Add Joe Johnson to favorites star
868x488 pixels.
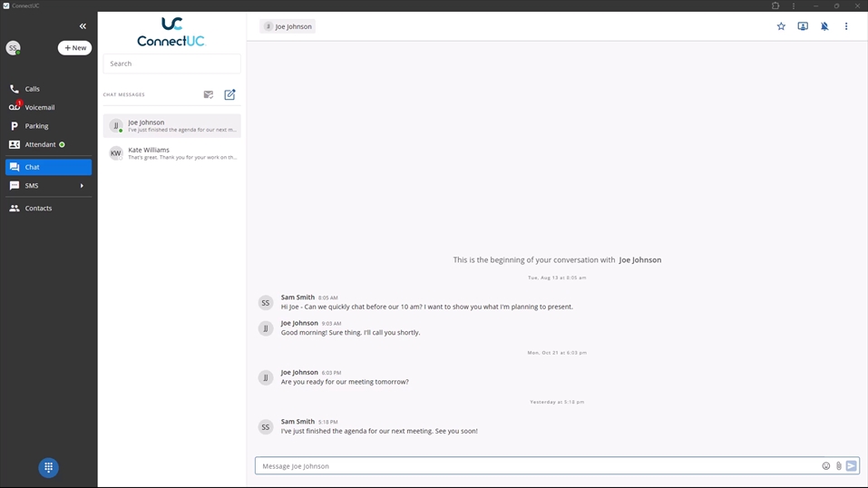[781, 26]
